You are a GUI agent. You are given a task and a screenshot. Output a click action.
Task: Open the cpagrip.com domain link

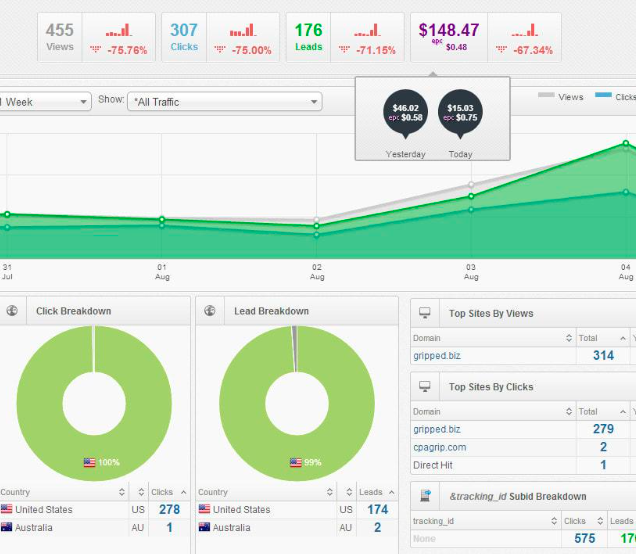[x=440, y=447]
